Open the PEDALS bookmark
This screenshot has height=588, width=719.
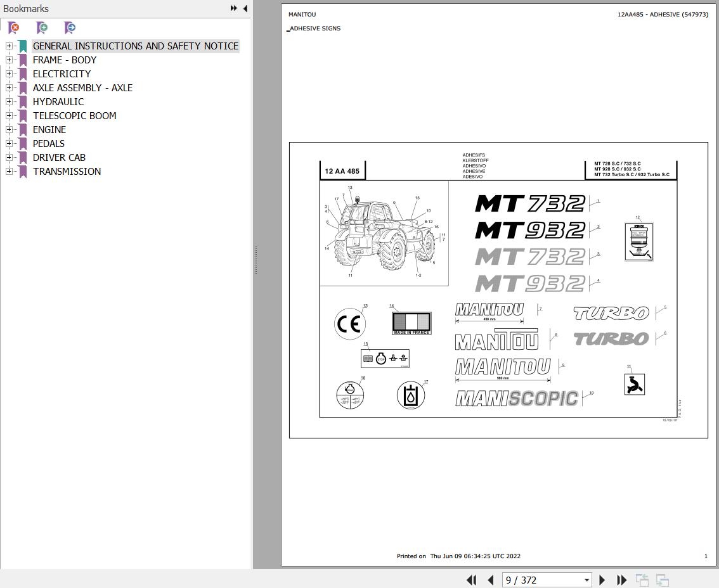click(x=49, y=143)
